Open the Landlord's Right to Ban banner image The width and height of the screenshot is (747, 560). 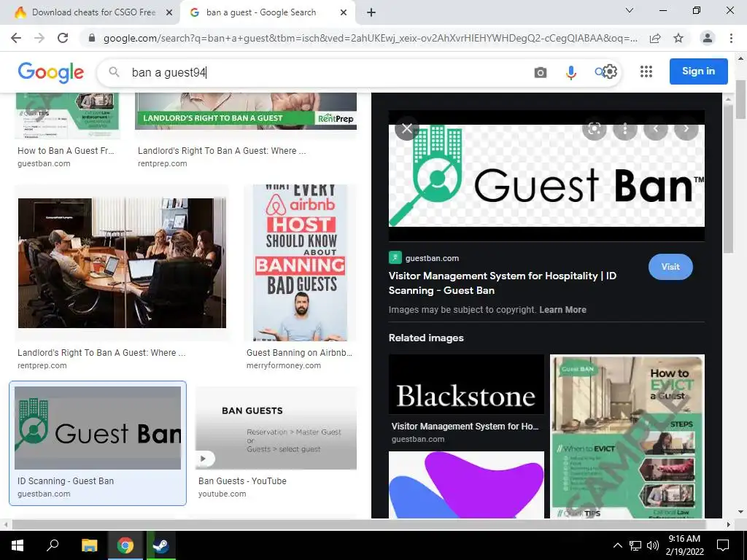pos(246,111)
